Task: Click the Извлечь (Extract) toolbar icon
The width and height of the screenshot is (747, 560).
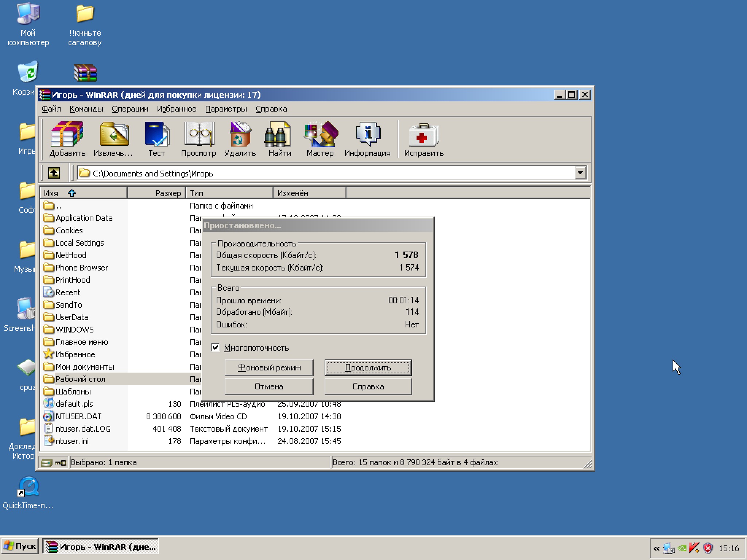Action: [x=113, y=139]
